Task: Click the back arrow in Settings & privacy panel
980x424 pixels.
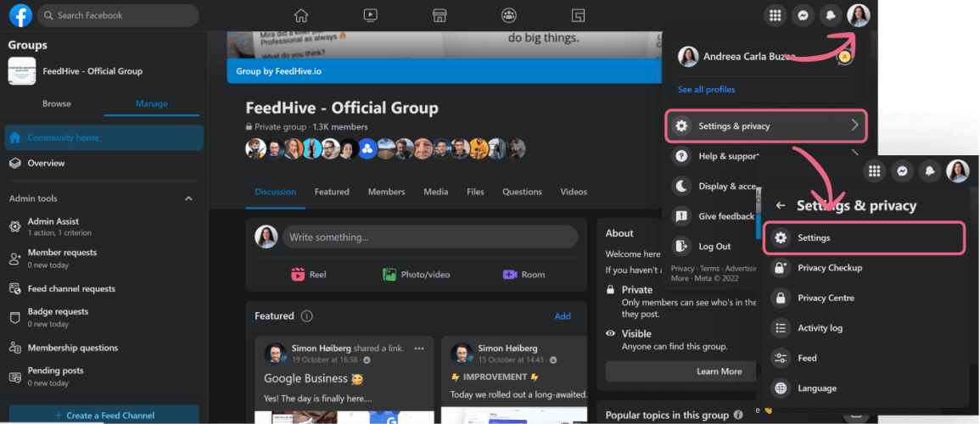Action: click(x=780, y=205)
